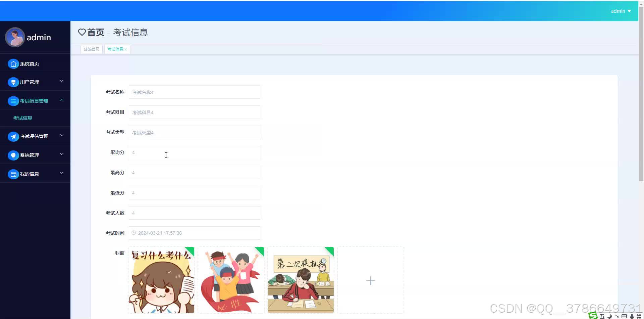The image size is (644, 319).
Task: Select the 复习什么考什么 cover thumbnail
Action: [161, 280]
